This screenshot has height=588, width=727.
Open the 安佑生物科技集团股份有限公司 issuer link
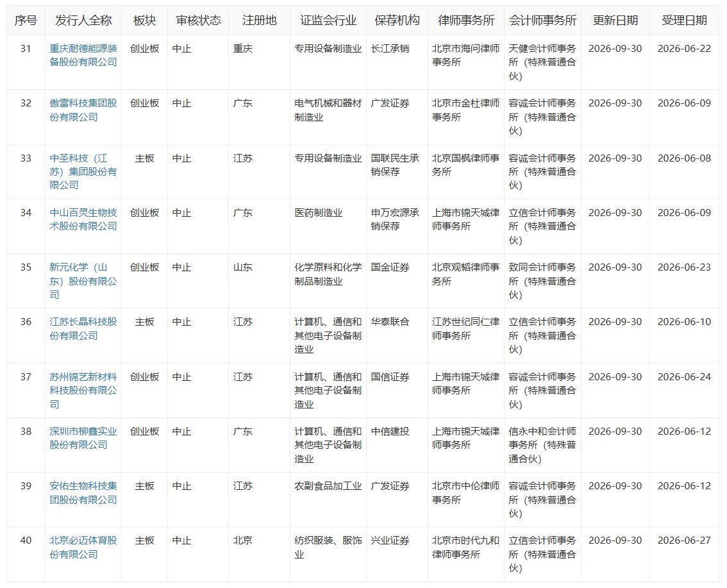[x=83, y=492]
